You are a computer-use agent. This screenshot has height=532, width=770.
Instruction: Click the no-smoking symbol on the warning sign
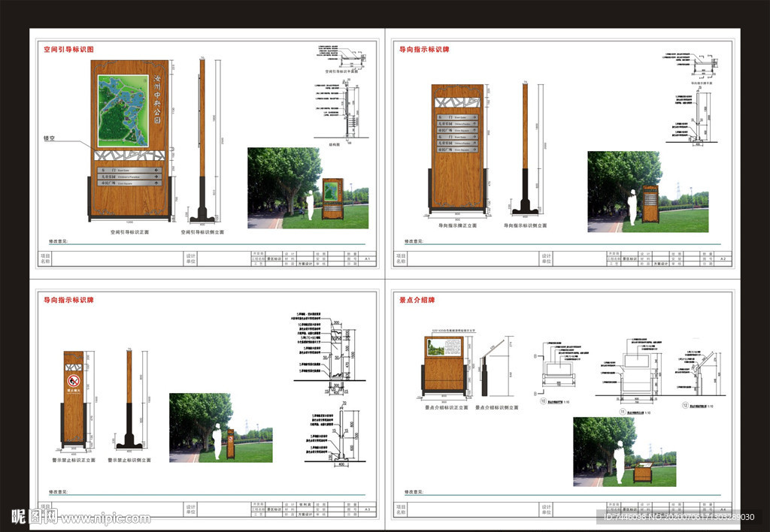(x=74, y=380)
